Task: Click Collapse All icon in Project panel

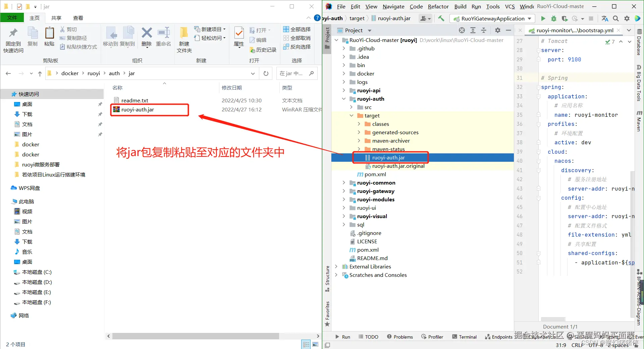Action: (x=484, y=30)
